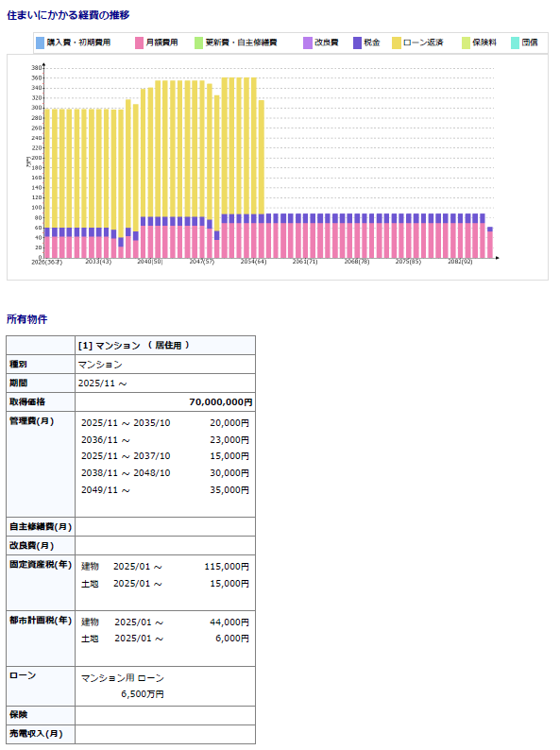Image resolution: width=560 pixels, height=750 pixels.
Task: Click the date range 2038/11 ～ 2048/10
Action: (126, 472)
